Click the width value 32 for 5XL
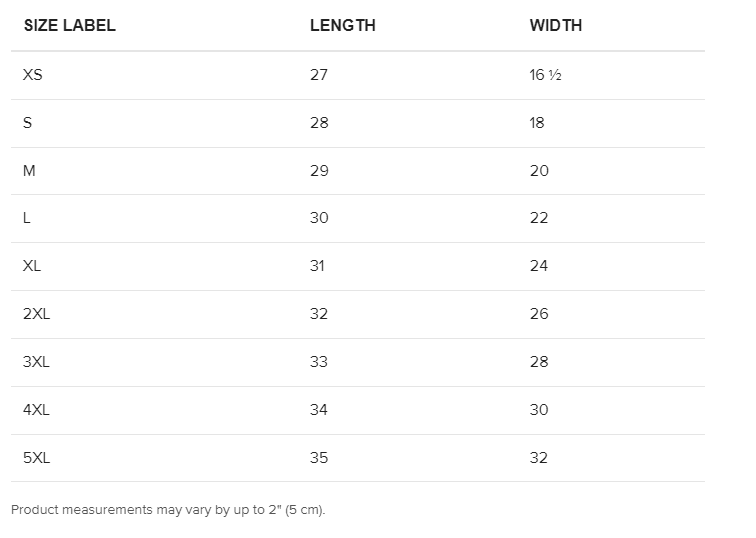 539,457
